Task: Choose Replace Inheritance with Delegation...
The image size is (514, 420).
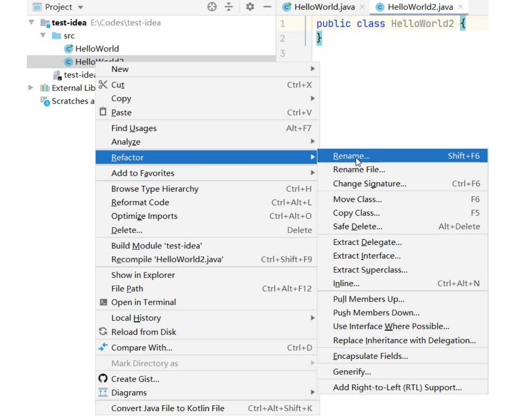Action: tap(403, 340)
